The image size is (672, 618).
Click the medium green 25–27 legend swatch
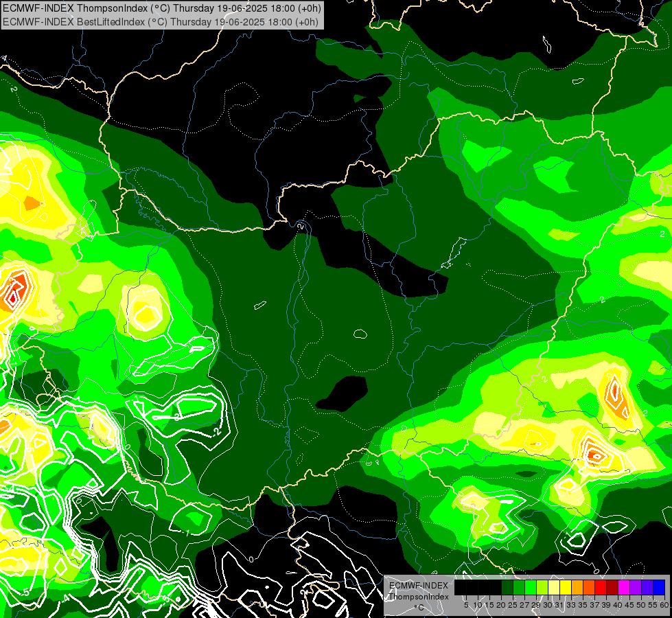click(x=519, y=587)
